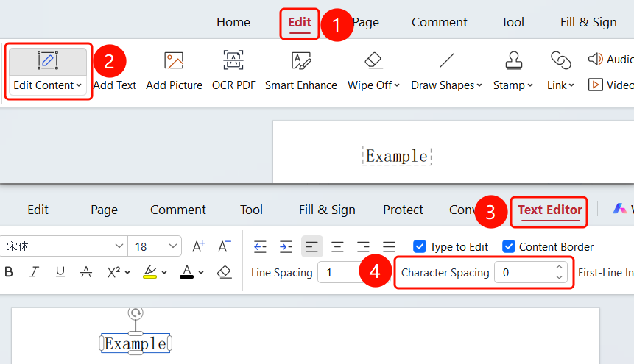Click the Stamp tool icon
This screenshot has height=364, width=634.
click(513, 60)
